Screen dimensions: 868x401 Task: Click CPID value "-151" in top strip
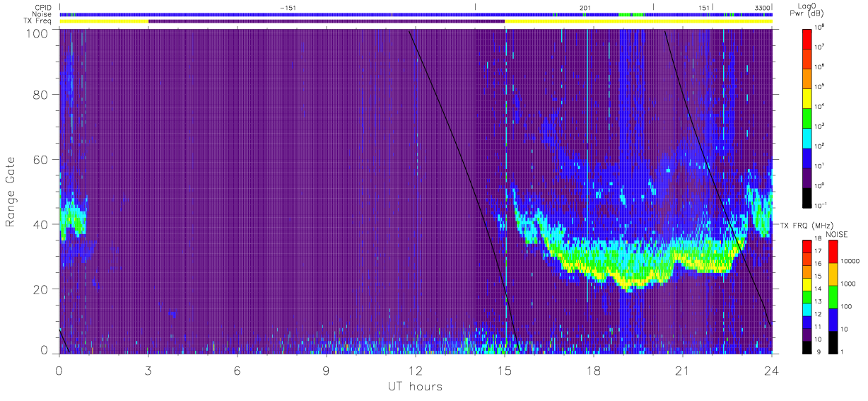click(288, 8)
